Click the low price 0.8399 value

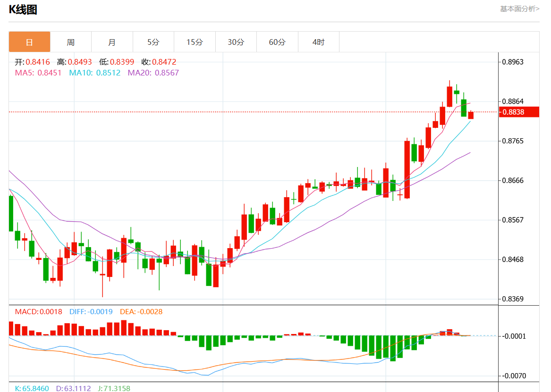tap(122, 62)
